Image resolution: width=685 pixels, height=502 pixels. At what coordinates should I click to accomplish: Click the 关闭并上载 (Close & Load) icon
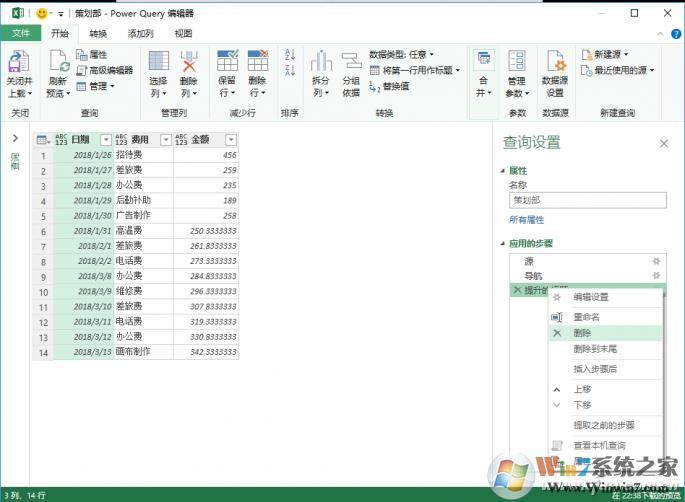pos(19,63)
